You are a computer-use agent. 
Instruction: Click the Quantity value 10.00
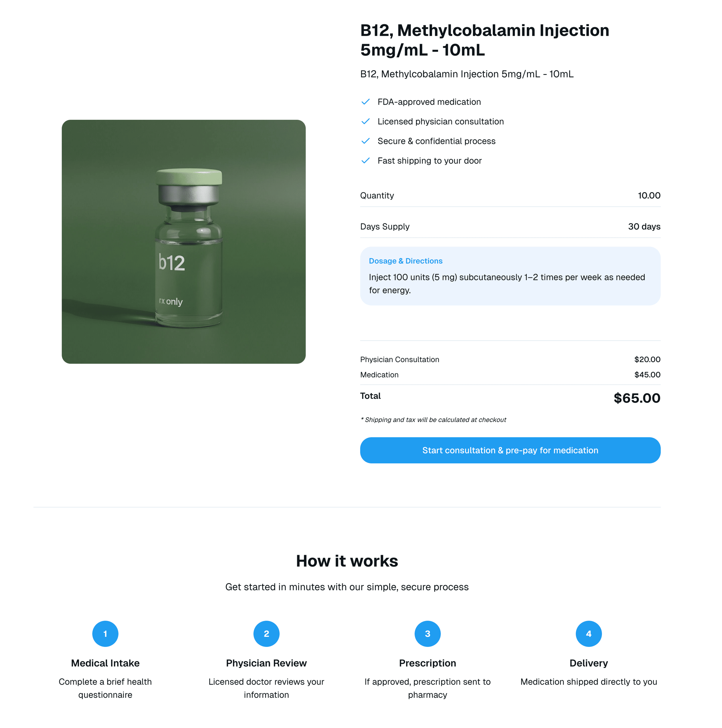click(x=649, y=196)
